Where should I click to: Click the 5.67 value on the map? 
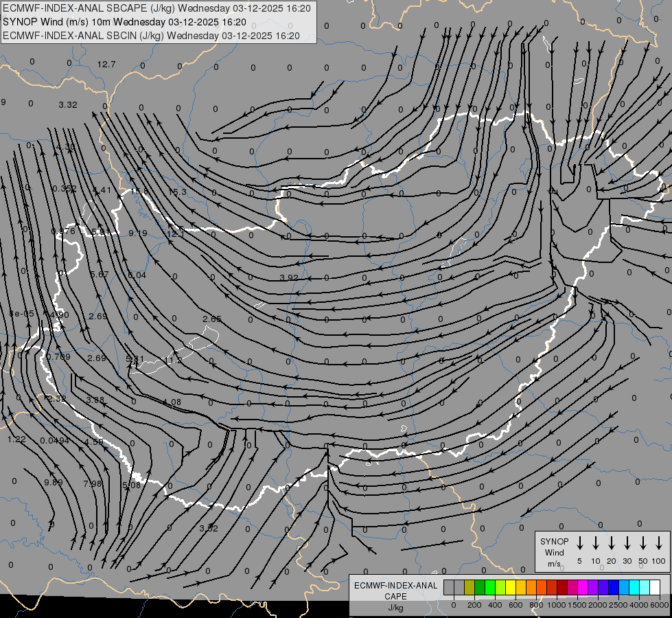tap(100, 275)
